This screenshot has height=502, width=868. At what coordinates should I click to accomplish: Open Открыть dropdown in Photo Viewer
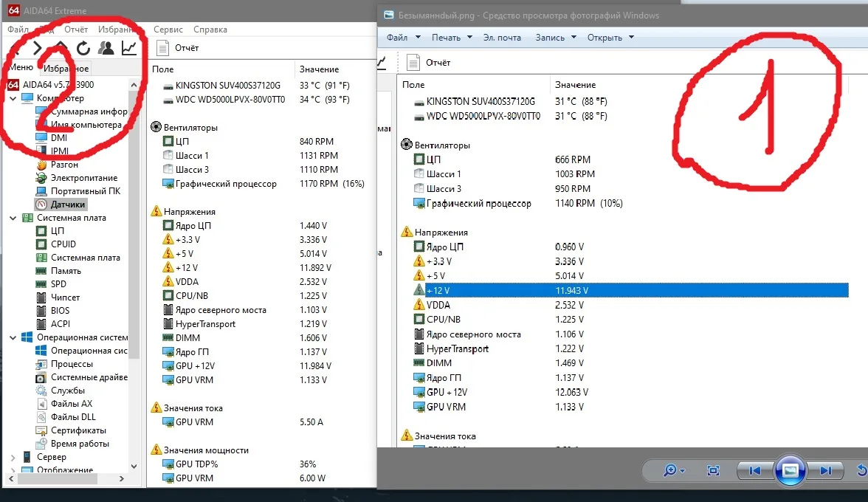click(610, 38)
